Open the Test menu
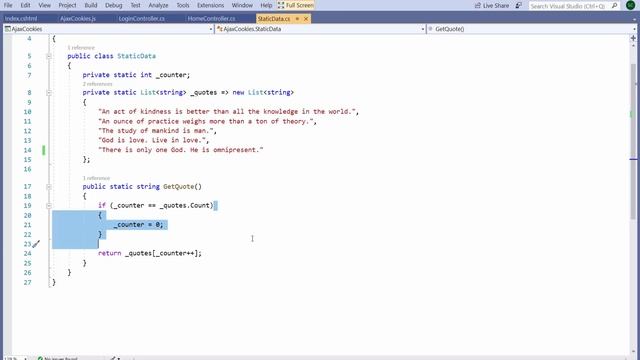640x360 pixels. (135, 5)
